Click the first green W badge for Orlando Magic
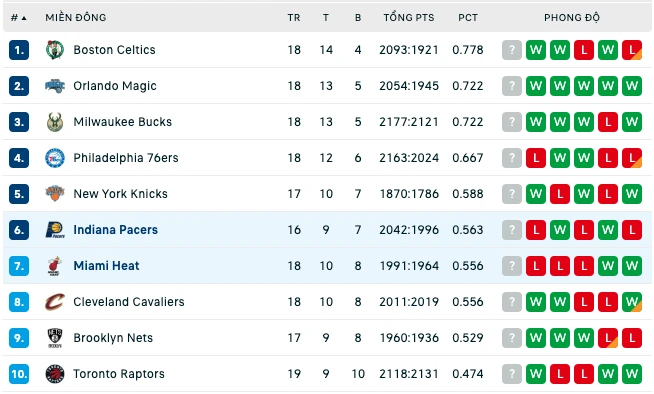Viewport: 654px width, 394px height. point(536,86)
